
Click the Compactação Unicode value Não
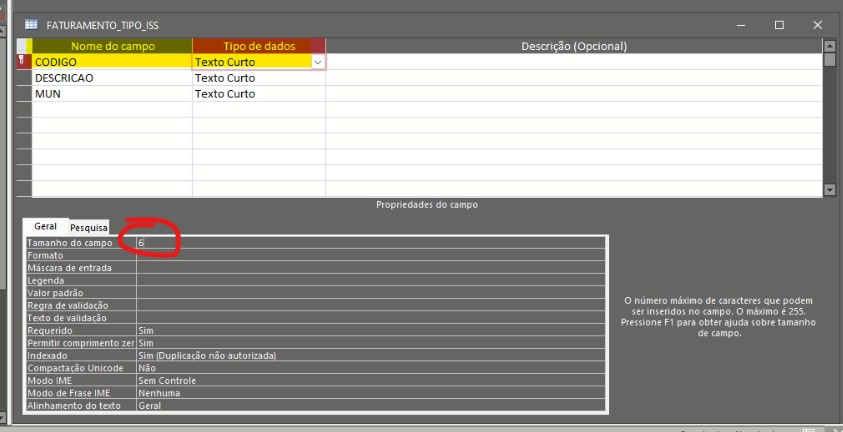point(370,368)
